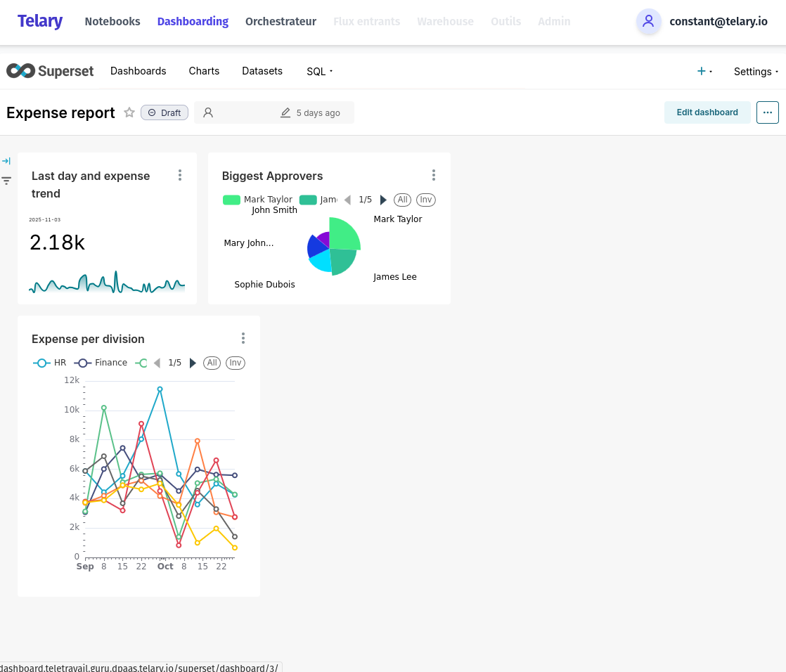Enable all series with the All legend button
Image resolution: width=786 pixels, height=672 pixels.
pos(402,200)
